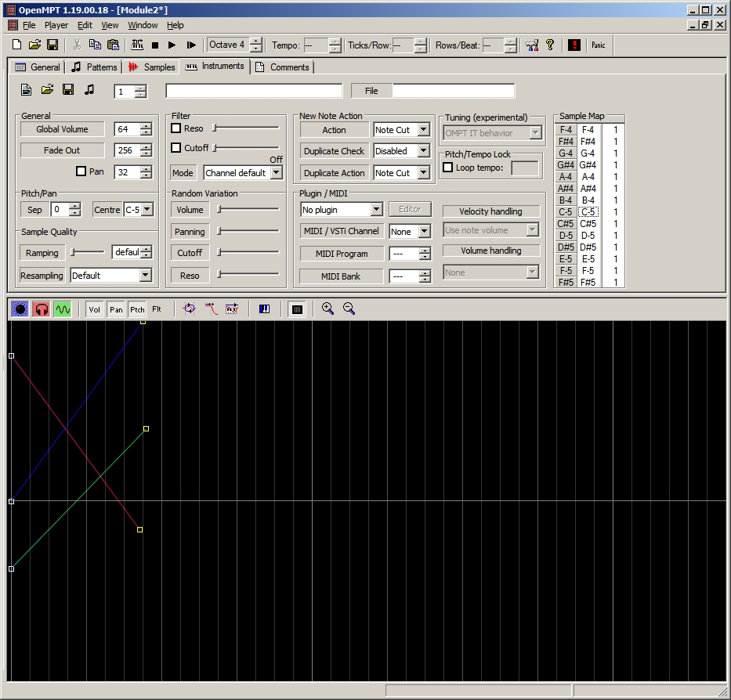Open the Player menu
Screen dimensions: 731x700
(x=56, y=25)
